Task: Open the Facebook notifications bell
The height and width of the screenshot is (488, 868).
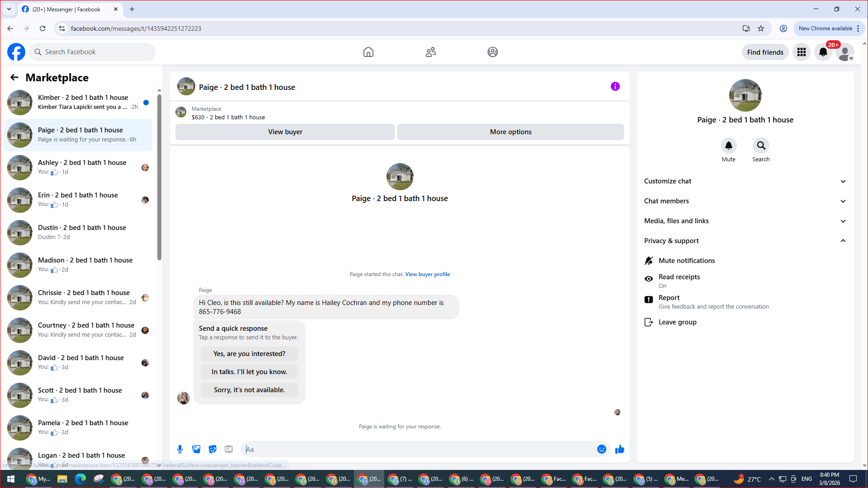Action: click(x=823, y=52)
